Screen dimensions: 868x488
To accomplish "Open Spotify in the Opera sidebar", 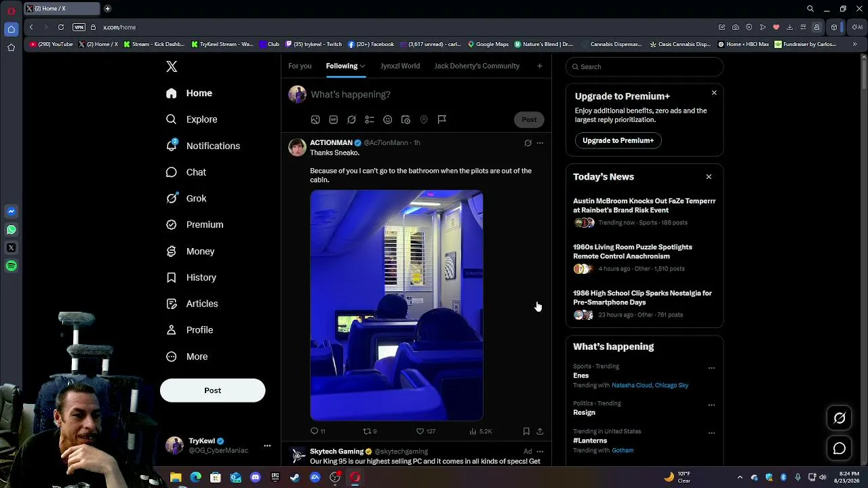I will [x=11, y=266].
